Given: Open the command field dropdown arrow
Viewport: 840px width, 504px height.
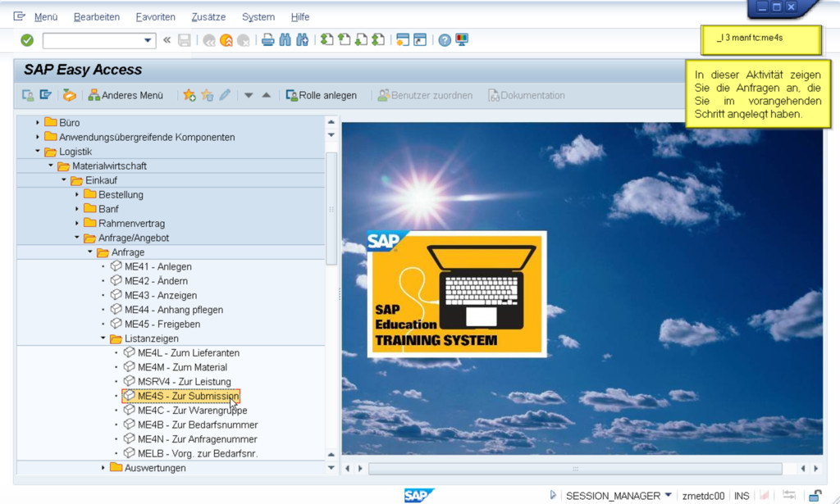Looking at the screenshot, I should click(148, 40).
